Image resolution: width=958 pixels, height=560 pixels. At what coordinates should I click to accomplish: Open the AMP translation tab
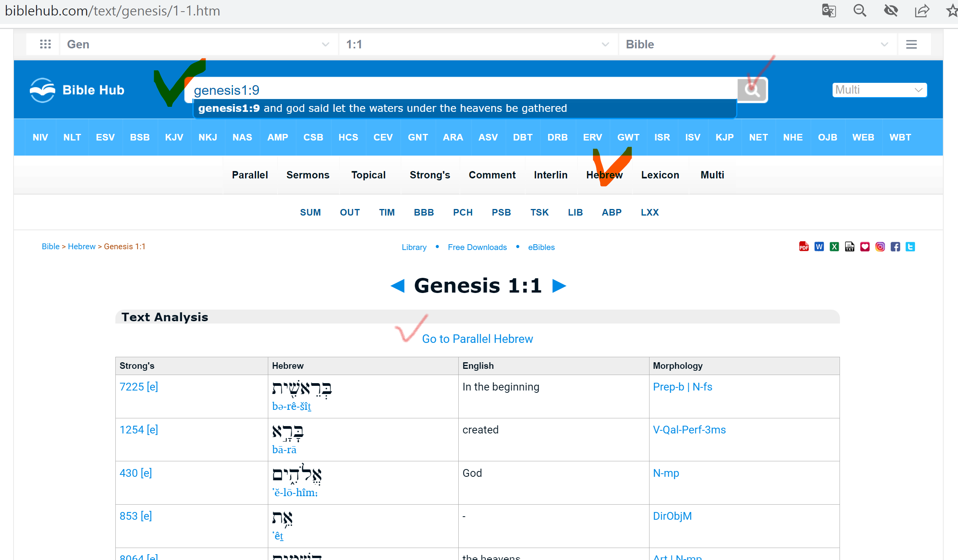click(278, 137)
